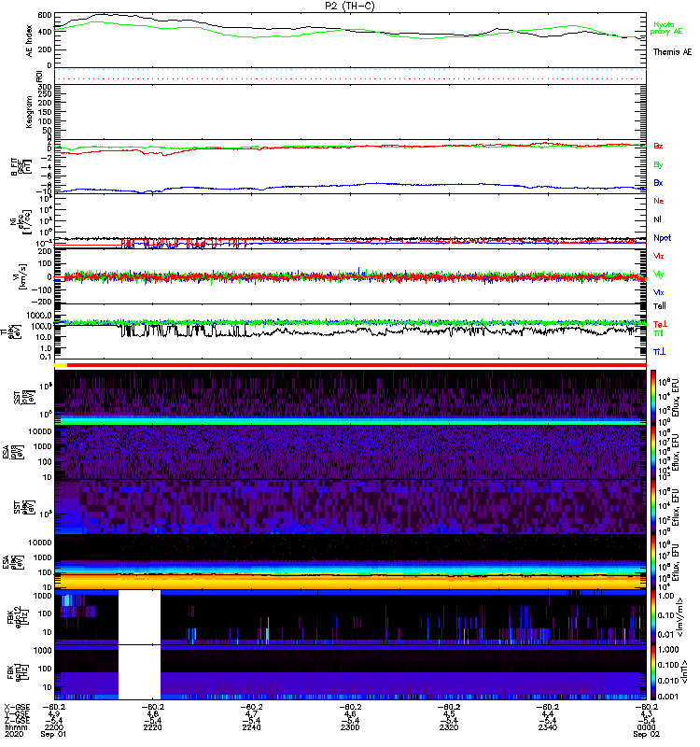Image resolution: width=700 pixels, height=747 pixels.
Task: Click the yellow segment of the status bar
Action: click(x=61, y=365)
